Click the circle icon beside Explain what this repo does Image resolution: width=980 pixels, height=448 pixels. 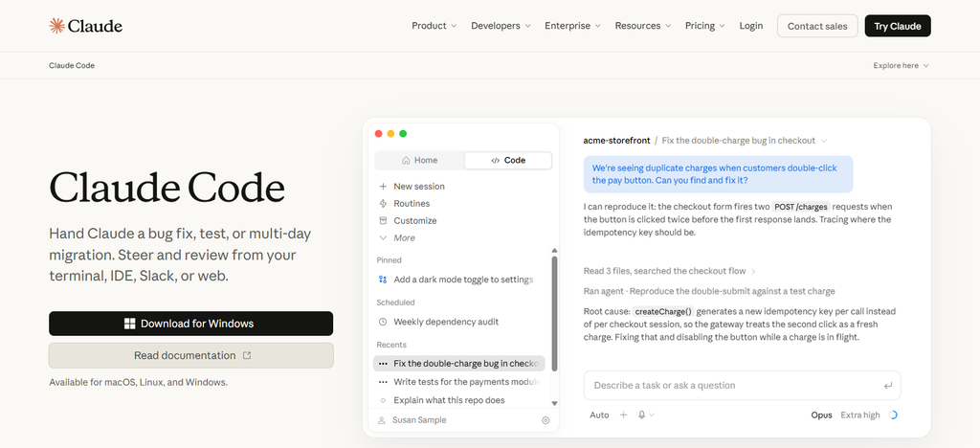coord(383,400)
